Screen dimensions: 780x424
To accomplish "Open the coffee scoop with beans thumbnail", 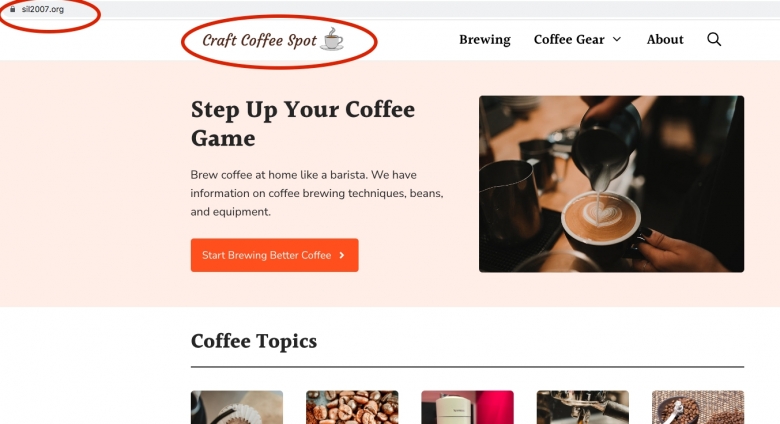I will coord(698,407).
